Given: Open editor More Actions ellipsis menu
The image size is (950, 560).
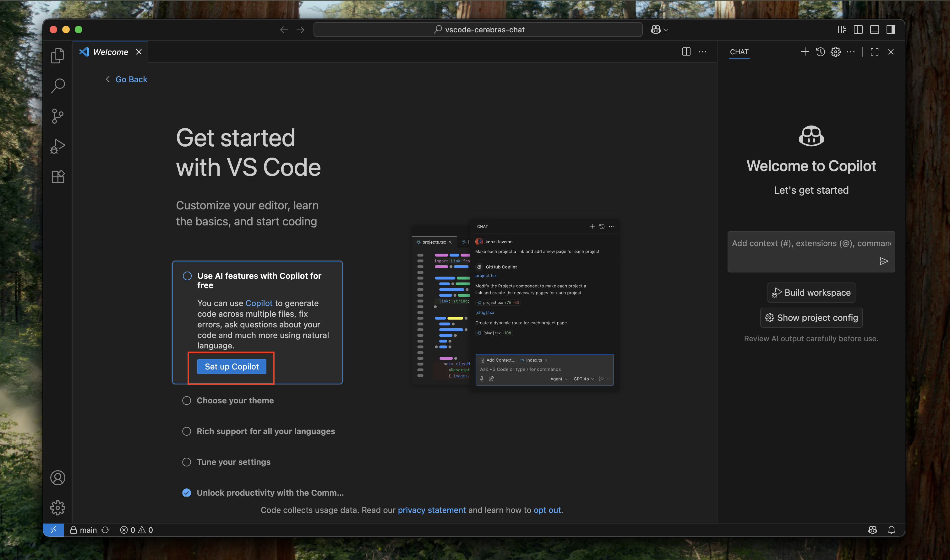Looking at the screenshot, I should coord(702,52).
